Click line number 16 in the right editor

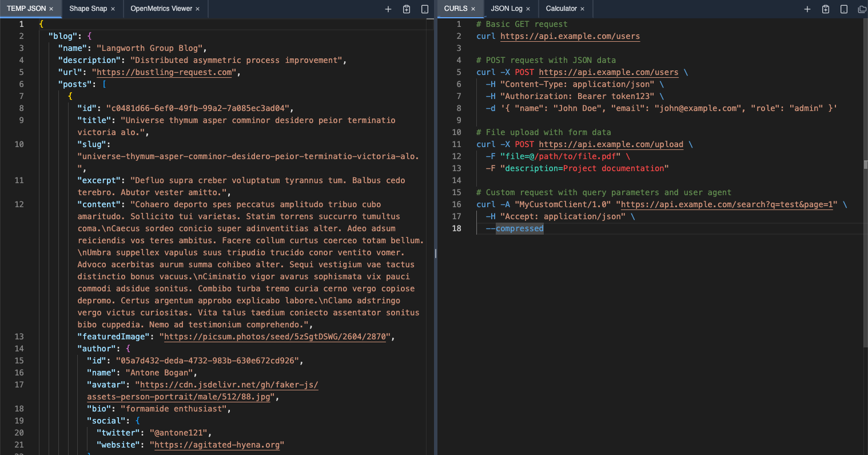456,204
